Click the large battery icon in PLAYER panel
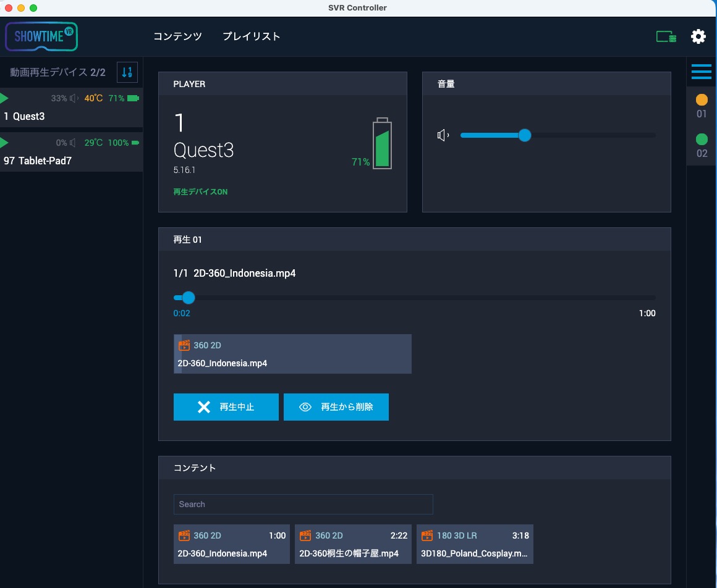Viewport: 717px width, 588px height. (x=382, y=143)
